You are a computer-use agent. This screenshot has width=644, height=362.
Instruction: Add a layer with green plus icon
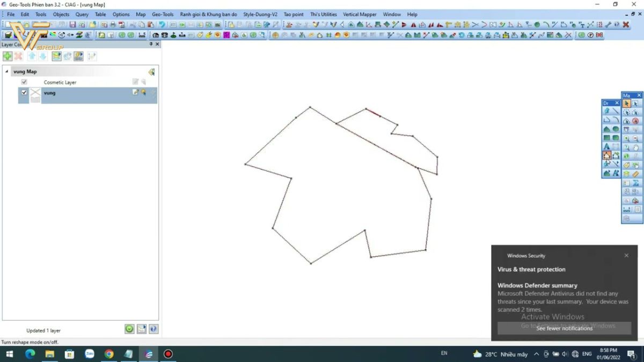[8, 56]
